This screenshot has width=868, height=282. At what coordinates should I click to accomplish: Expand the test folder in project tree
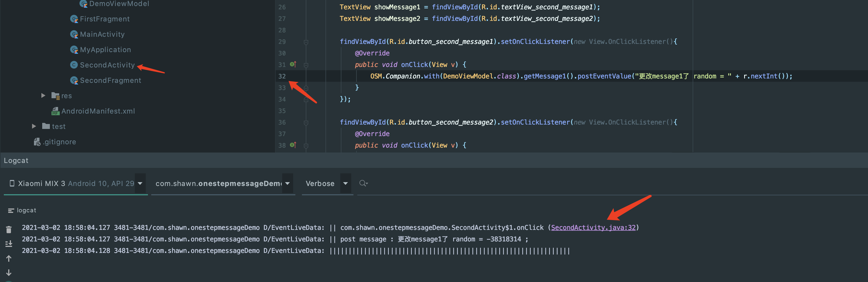tap(34, 126)
